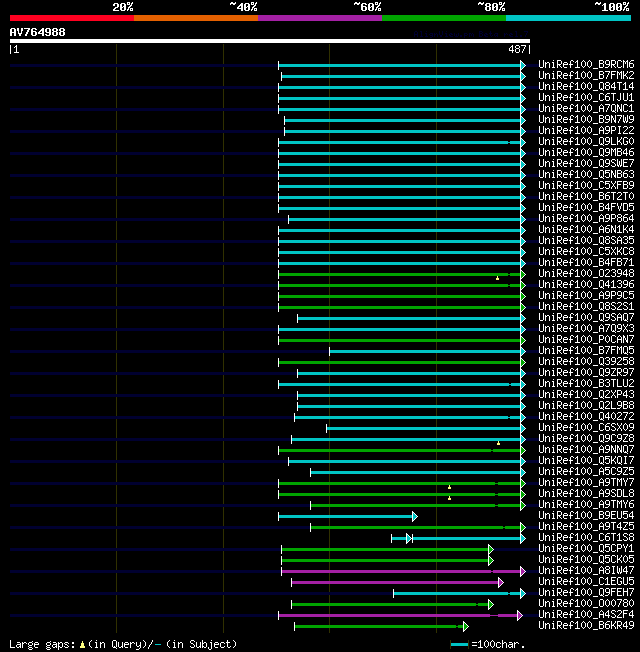Click the =100char scale legend bar
This screenshot has height=652, width=640.
pyautogui.click(x=460, y=645)
